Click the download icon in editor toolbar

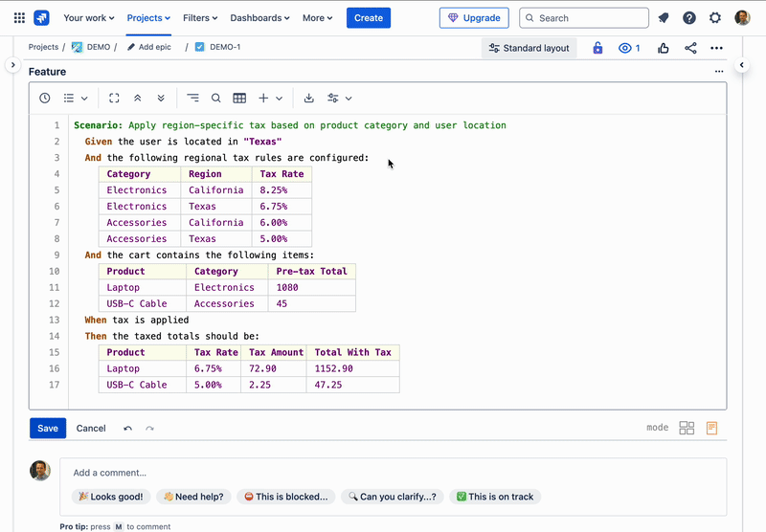(x=308, y=98)
